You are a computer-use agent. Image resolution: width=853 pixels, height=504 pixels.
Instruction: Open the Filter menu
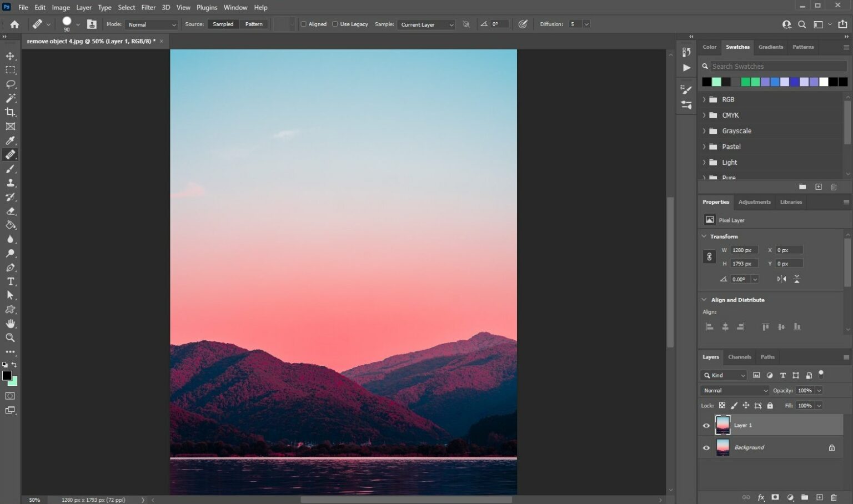(x=148, y=7)
